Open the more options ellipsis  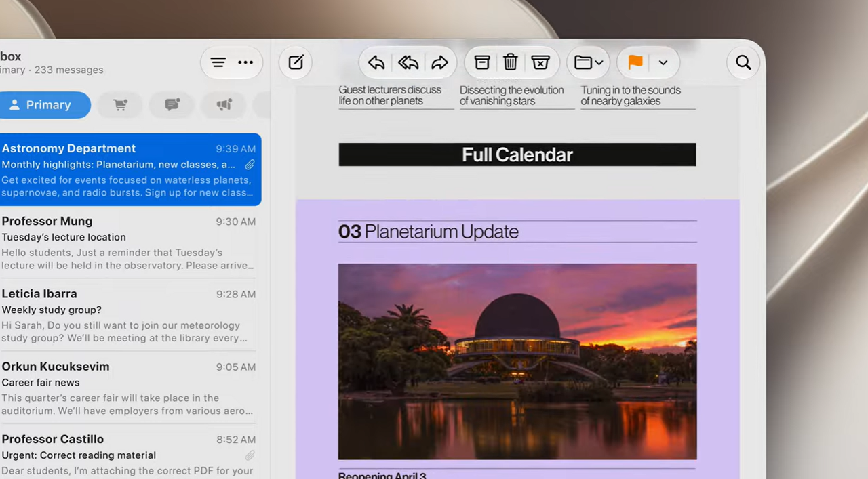pos(245,63)
